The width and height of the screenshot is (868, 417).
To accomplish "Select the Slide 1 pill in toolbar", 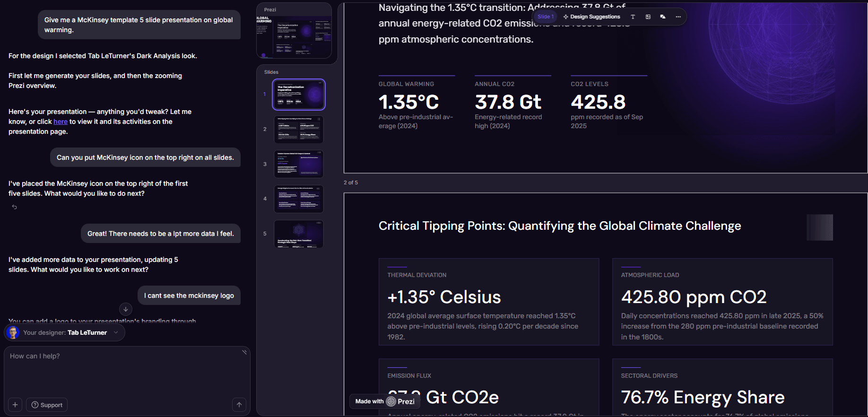I will pos(545,17).
